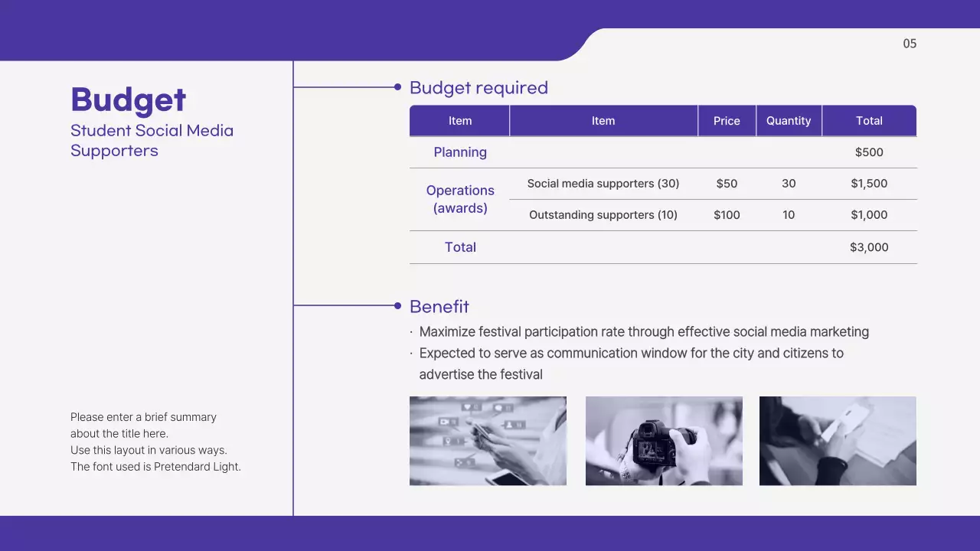Click the 'Quantity' column header
The width and height of the screenshot is (980, 551).
point(789,121)
